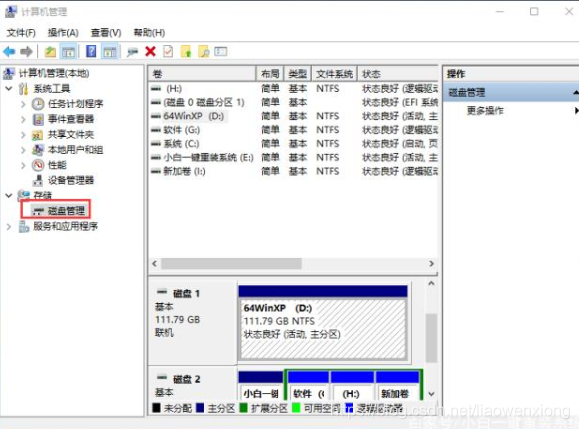Toggle the Show/Hide Console Tree icon
Viewport: 579px width, 429px height.
[x=68, y=51]
